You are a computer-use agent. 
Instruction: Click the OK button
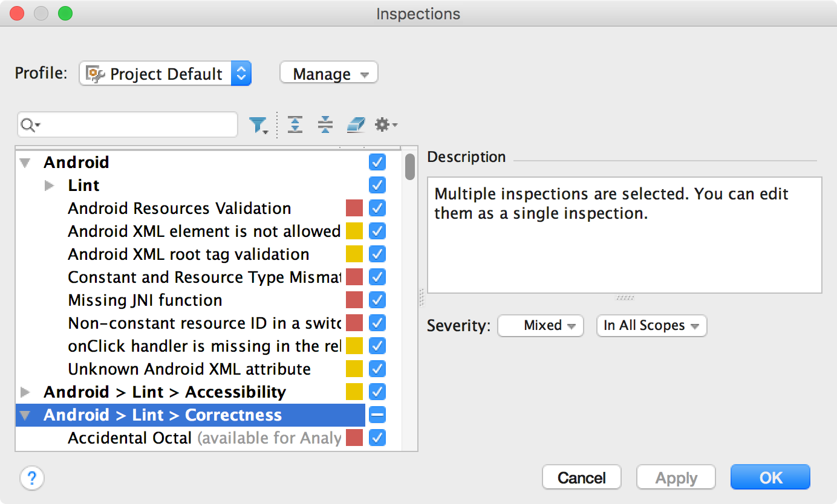[769, 477]
